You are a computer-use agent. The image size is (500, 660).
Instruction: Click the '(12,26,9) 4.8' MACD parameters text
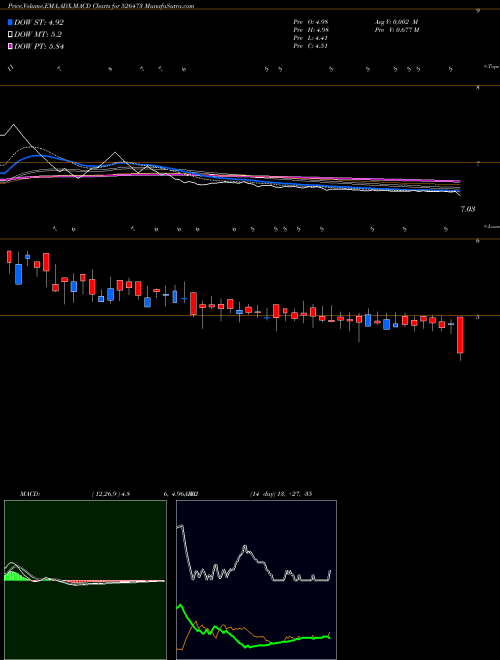pyautogui.click(x=110, y=494)
